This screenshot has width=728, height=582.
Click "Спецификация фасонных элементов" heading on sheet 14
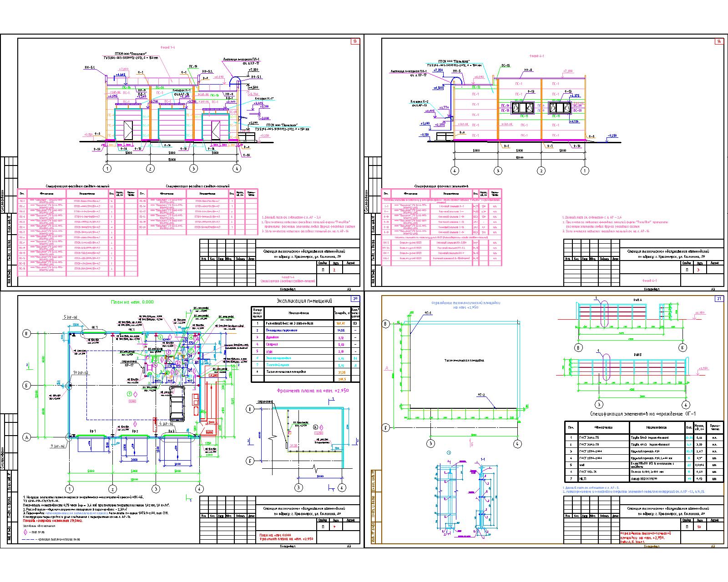[x=442, y=186]
